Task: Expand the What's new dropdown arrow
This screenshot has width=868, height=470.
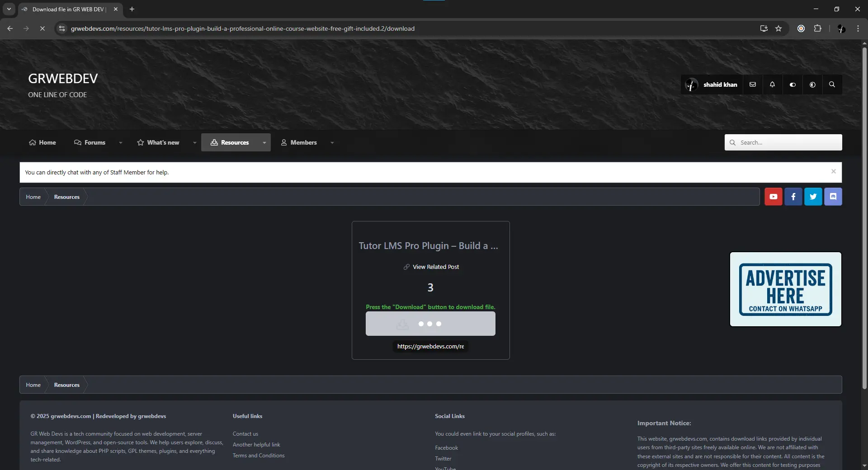Action: coord(195,143)
